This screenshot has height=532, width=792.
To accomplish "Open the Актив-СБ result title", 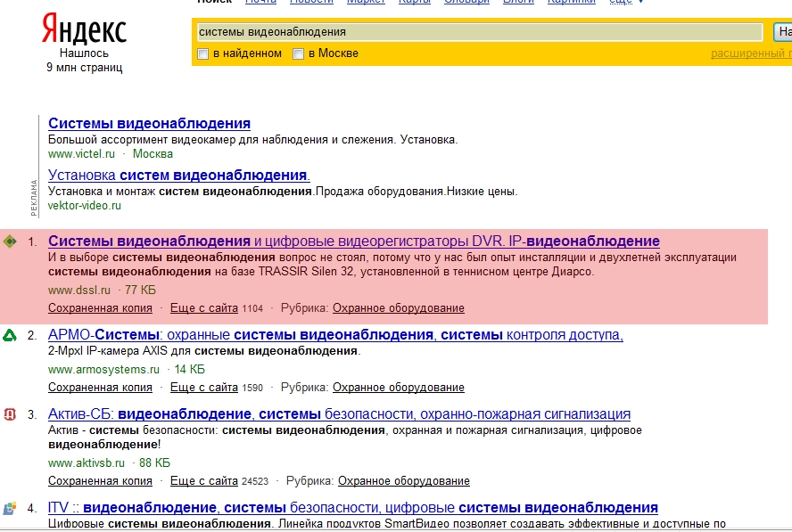I will 340,413.
